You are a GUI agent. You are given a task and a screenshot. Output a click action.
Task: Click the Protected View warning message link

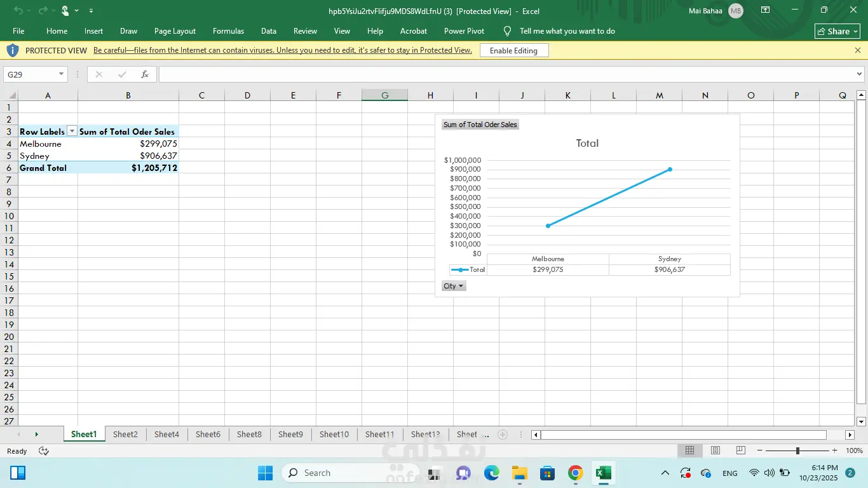(283, 50)
